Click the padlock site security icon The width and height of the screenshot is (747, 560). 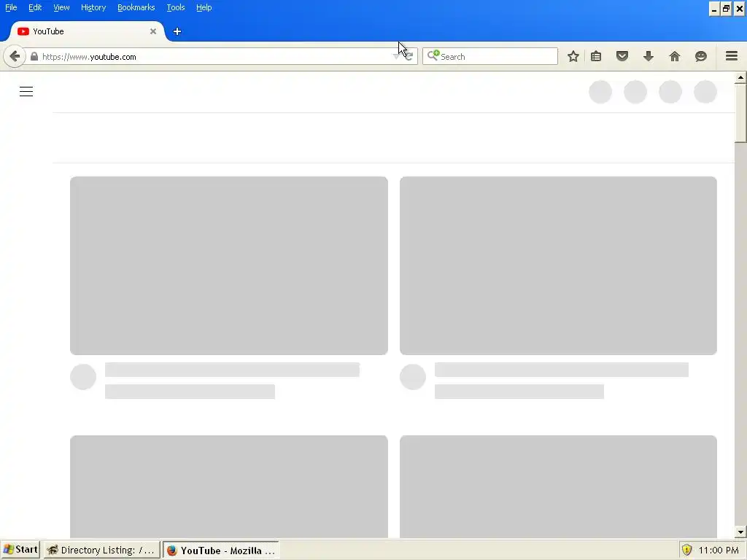34,57
